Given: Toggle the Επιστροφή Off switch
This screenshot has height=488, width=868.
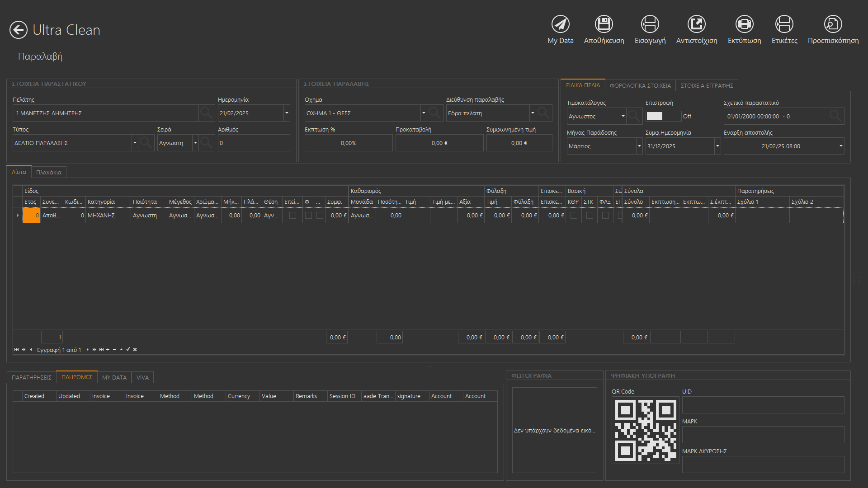Looking at the screenshot, I should 663,116.
